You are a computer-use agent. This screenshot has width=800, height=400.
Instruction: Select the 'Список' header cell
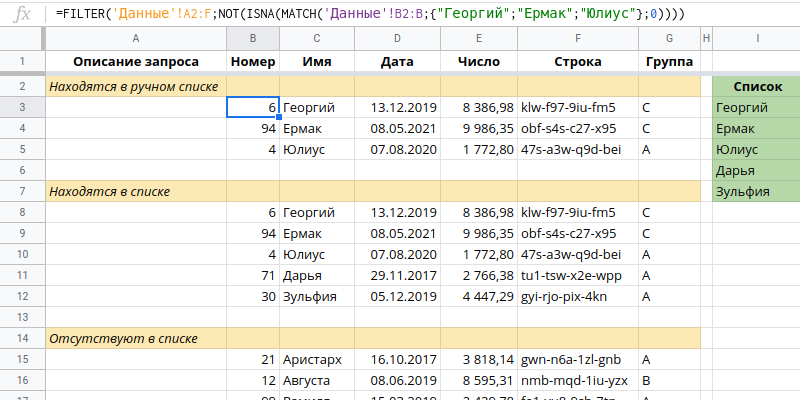pyautogui.click(x=757, y=87)
